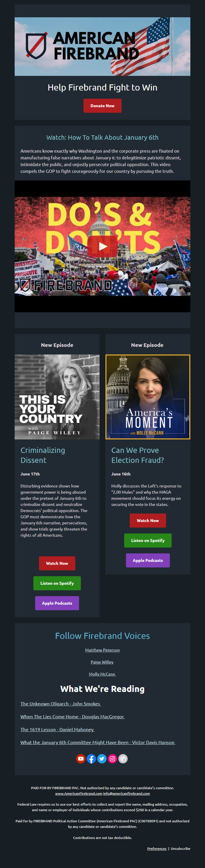
Task: Open the Preferences link in footer
Action: [157, 848]
